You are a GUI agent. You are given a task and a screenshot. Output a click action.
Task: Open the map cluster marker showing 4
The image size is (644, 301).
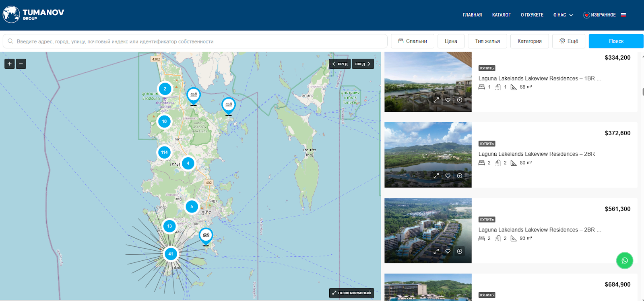(x=188, y=163)
